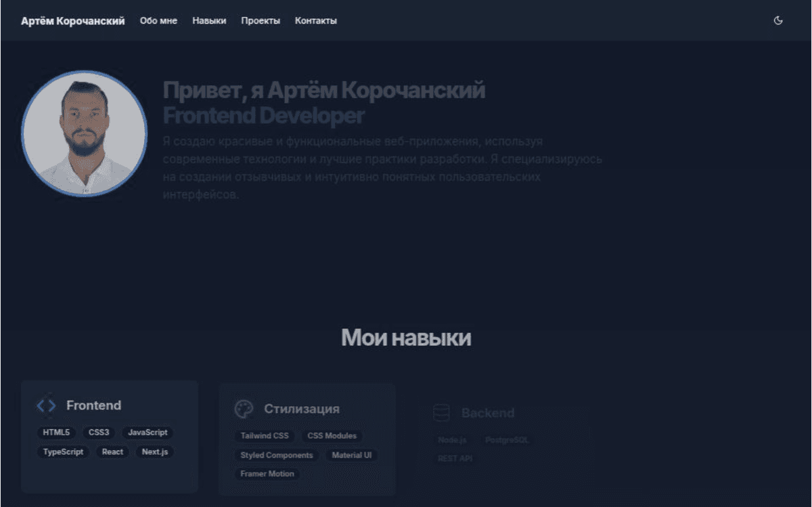The width and height of the screenshot is (812, 507).
Task: Click the Frontend code brackets icon
Action: tap(46, 405)
